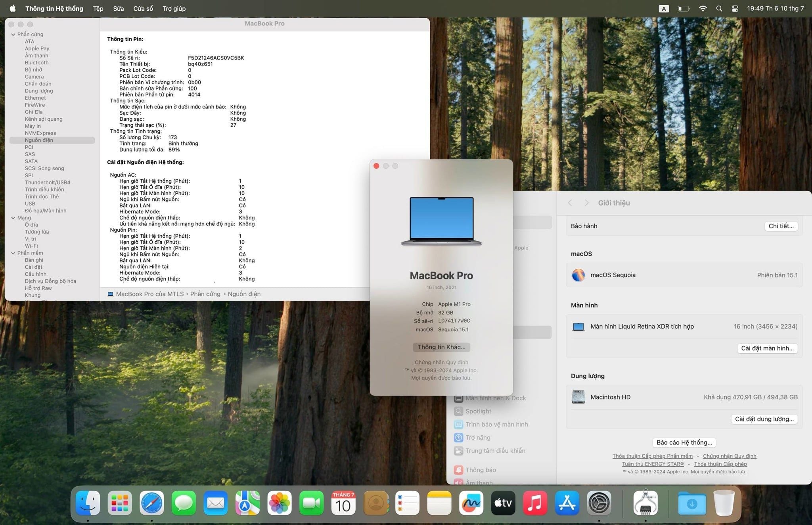Open Music app in the Dock
The height and width of the screenshot is (525, 812).
click(535, 503)
